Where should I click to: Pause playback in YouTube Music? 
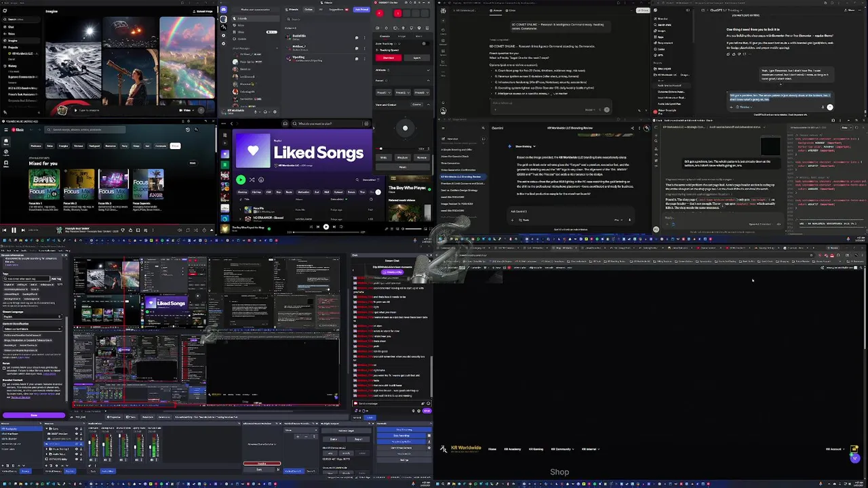tap(14, 230)
